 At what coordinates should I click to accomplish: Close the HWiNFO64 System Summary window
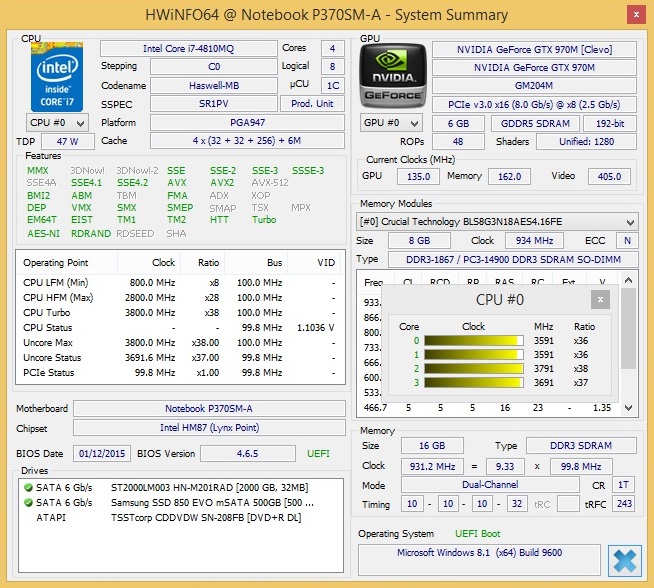636,15
